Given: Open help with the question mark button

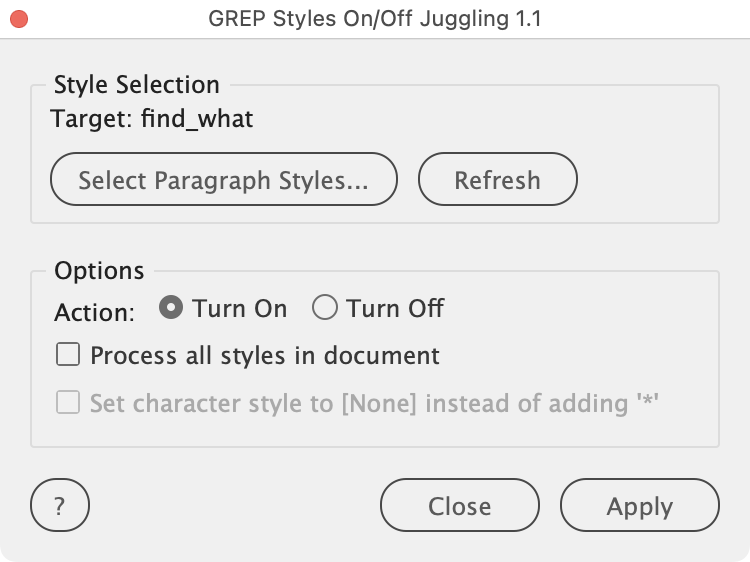Looking at the screenshot, I should click(60, 507).
